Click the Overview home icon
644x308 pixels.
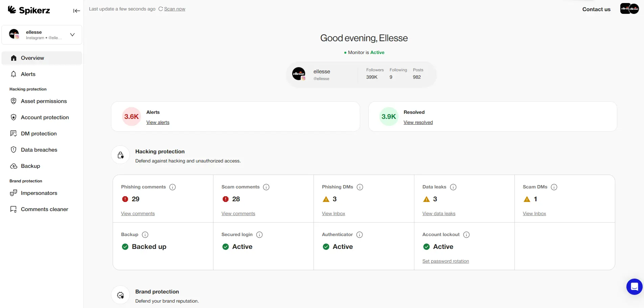point(14,58)
